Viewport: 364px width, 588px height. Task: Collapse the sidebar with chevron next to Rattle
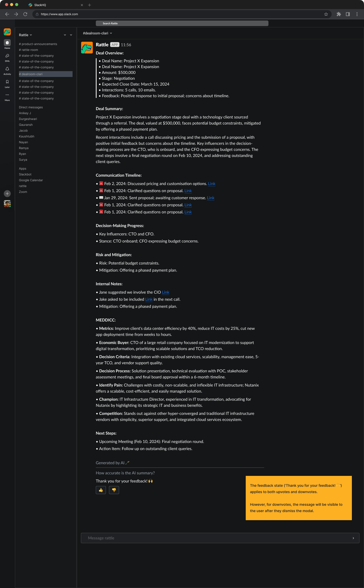(x=65, y=35)
